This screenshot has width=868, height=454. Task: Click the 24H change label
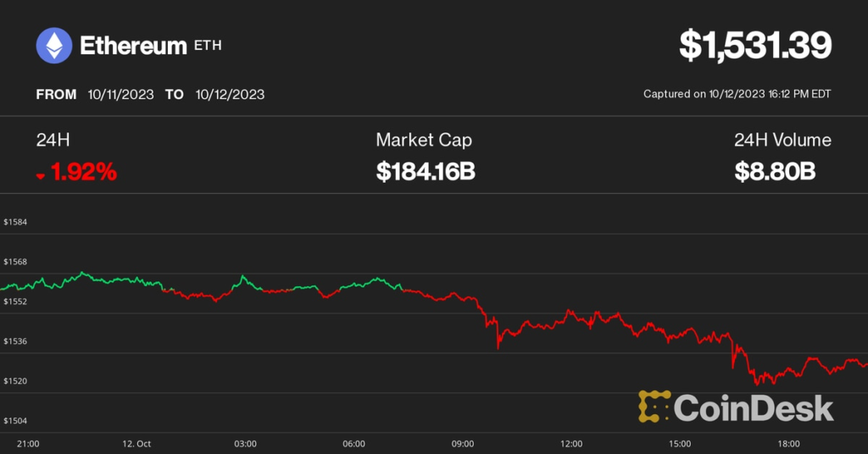[x=53, y=141]
